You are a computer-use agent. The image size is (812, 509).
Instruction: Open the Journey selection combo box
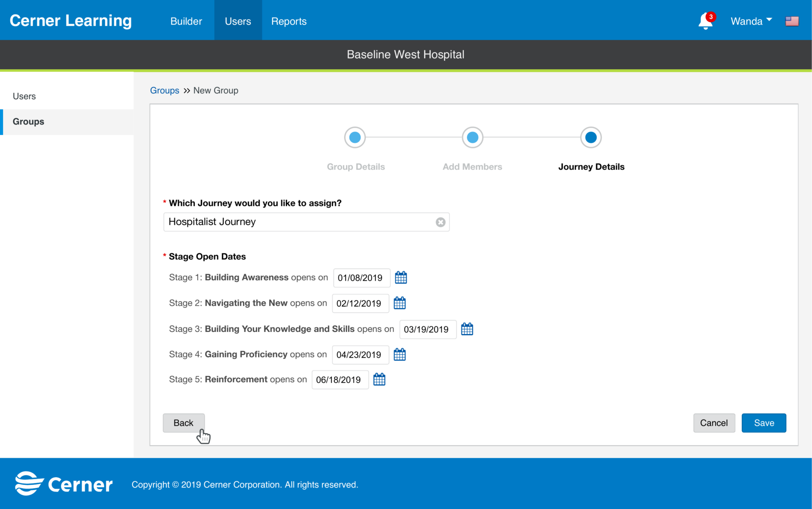tap(306, 222)
